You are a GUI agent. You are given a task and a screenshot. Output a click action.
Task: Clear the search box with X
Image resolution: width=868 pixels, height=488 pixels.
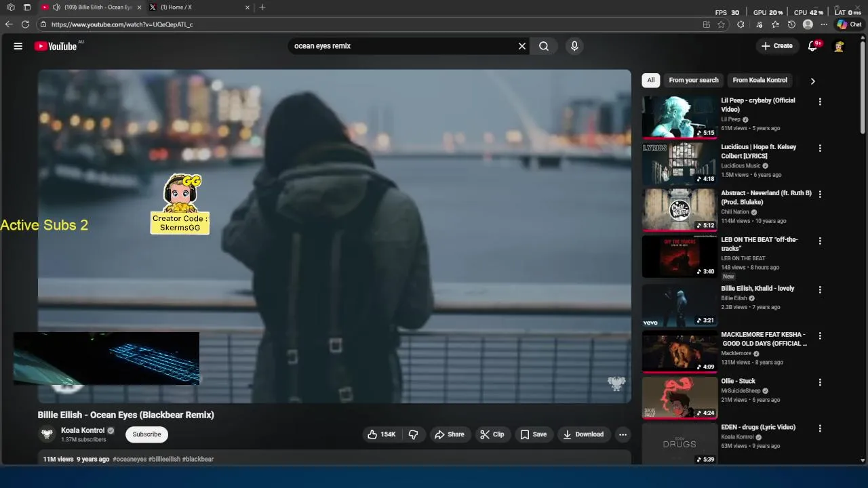point(522,46)
